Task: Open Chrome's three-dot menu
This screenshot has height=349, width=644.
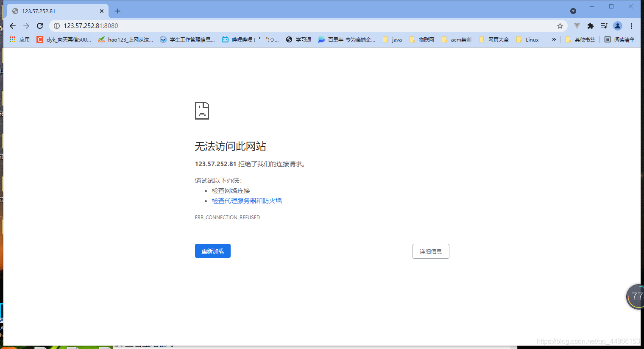Action: coord(631,26)
